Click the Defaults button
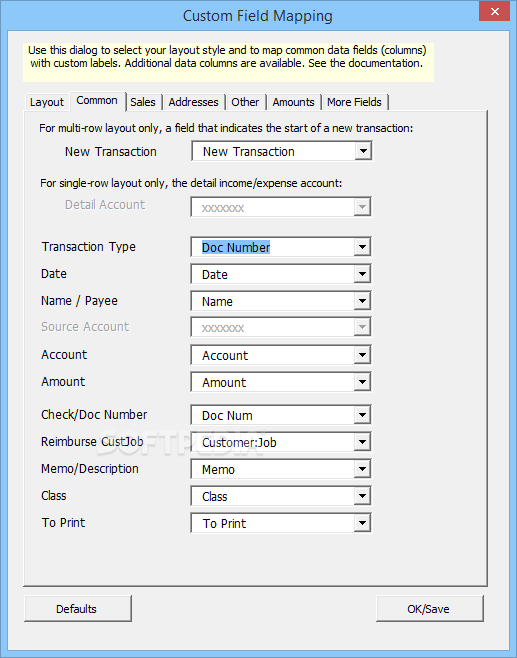This screenshot has width=517, height=658. (x=78, y=608)
